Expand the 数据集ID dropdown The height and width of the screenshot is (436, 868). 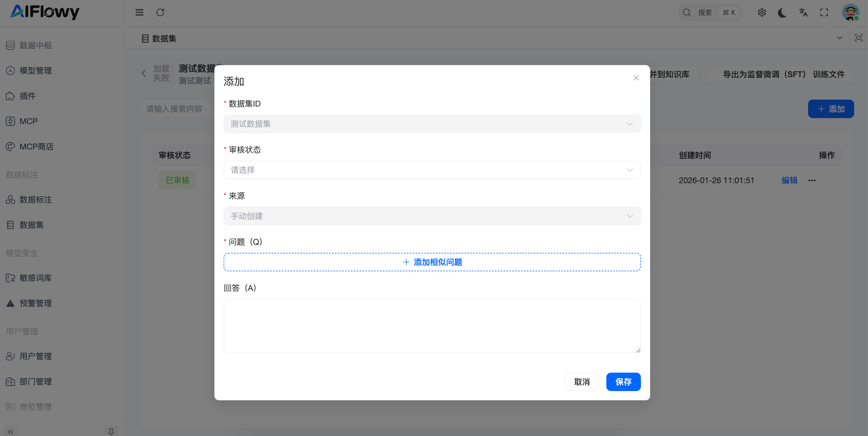[432, 124]
